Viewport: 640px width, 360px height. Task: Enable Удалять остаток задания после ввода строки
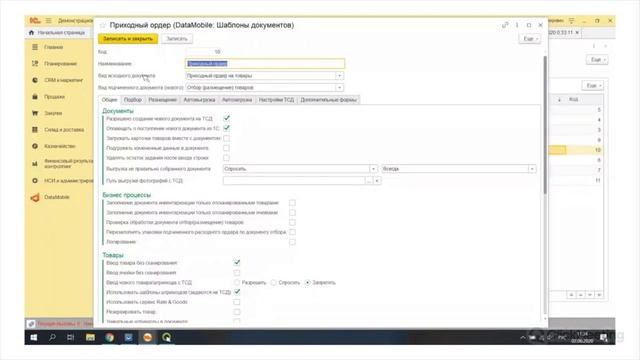click(x=227, y=158)
